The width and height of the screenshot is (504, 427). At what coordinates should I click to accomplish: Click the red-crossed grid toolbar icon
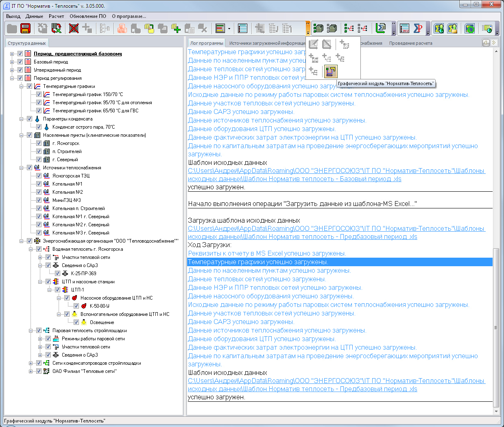click(x=74, y=28)
